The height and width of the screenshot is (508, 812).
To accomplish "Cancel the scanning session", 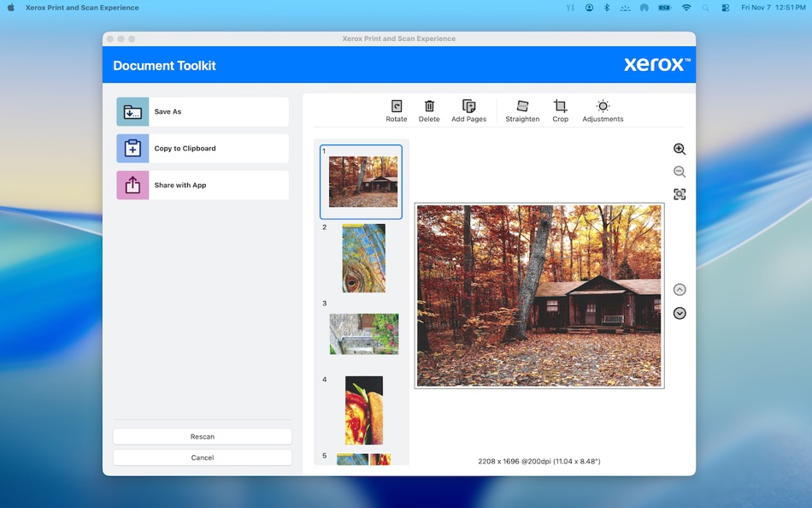I will (x=202, y=457).
